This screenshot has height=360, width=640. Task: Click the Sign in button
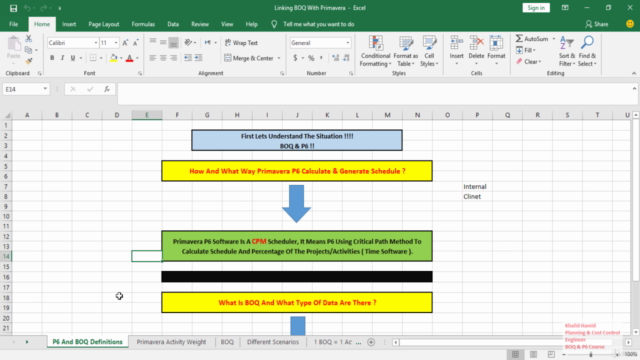coord(536,8)
